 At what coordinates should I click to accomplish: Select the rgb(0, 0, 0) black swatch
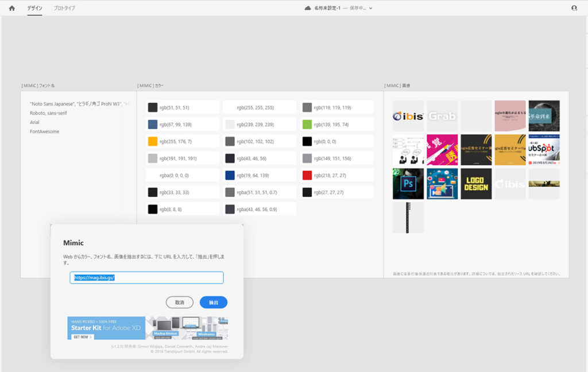coord(307,141)
